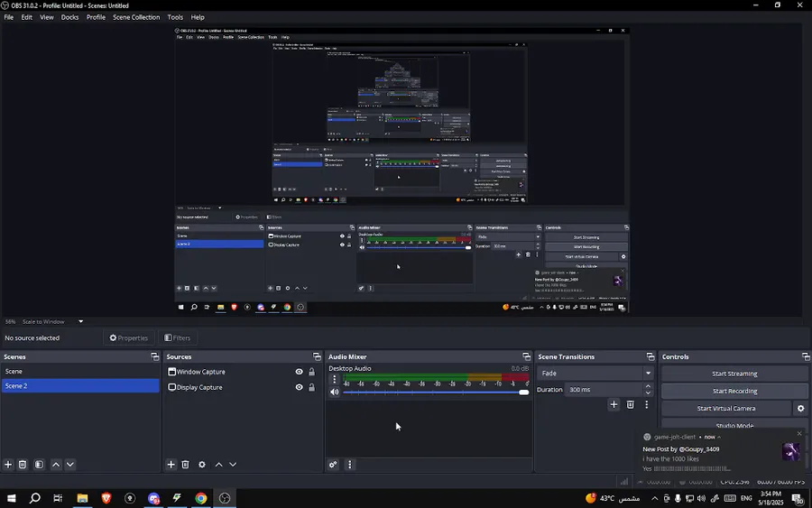Open scene filters icon in Scenes dock

pos(39,465)
